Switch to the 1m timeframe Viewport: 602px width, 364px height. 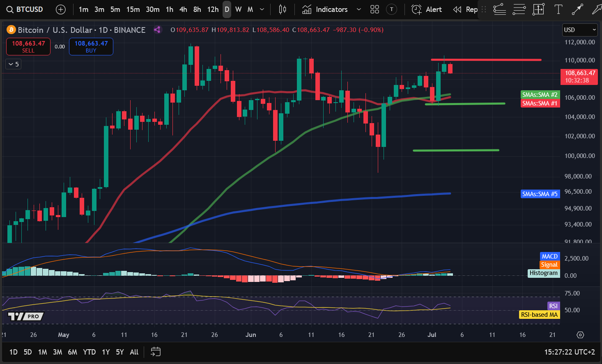pyautogui.click(x=83, y=9)
